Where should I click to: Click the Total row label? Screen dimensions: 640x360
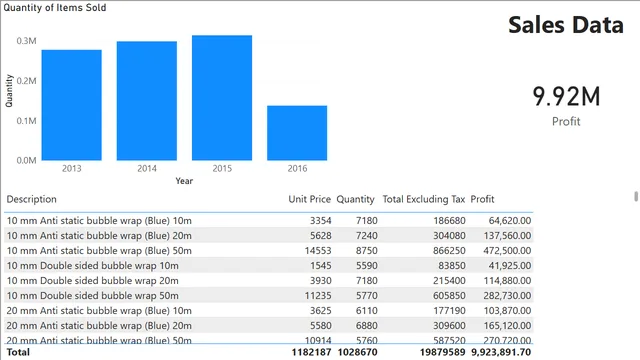pyautogui.click(x=18, y=352)
